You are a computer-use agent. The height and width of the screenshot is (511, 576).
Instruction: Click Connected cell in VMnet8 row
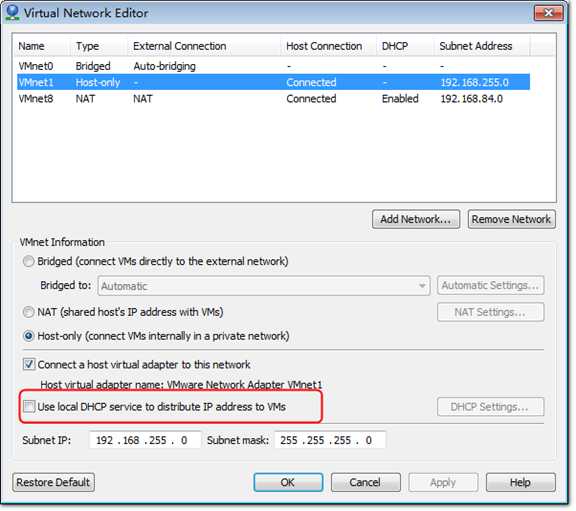click(x=311, y=98)
